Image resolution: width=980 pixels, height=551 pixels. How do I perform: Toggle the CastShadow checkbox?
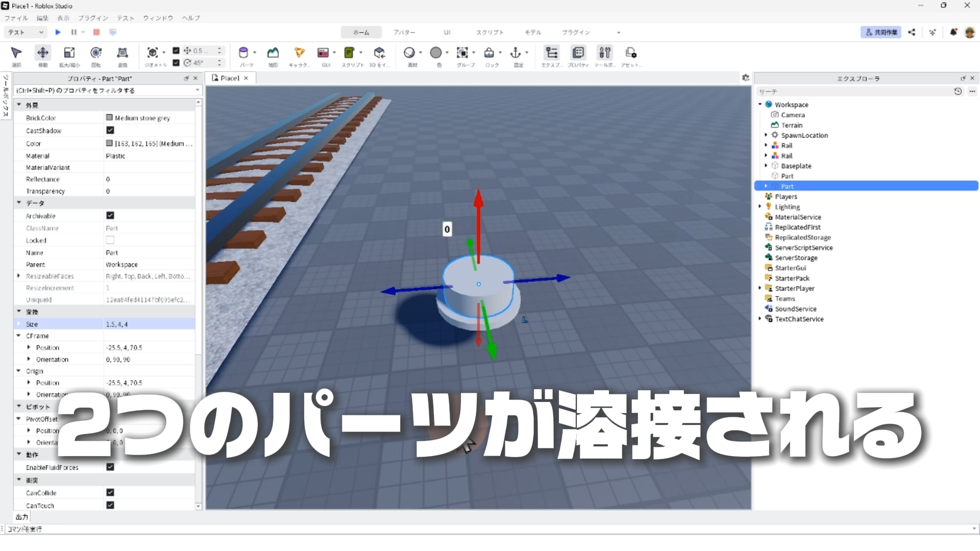(110, 131)
